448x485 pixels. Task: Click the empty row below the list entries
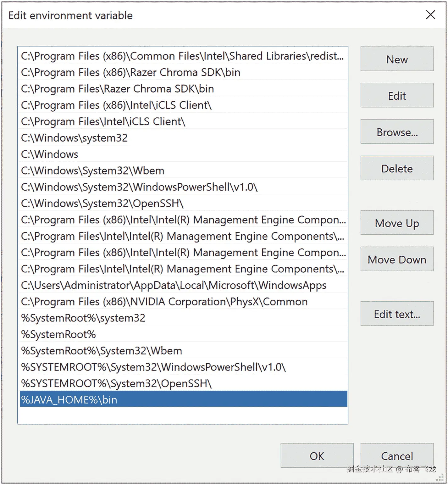point(184,415)
